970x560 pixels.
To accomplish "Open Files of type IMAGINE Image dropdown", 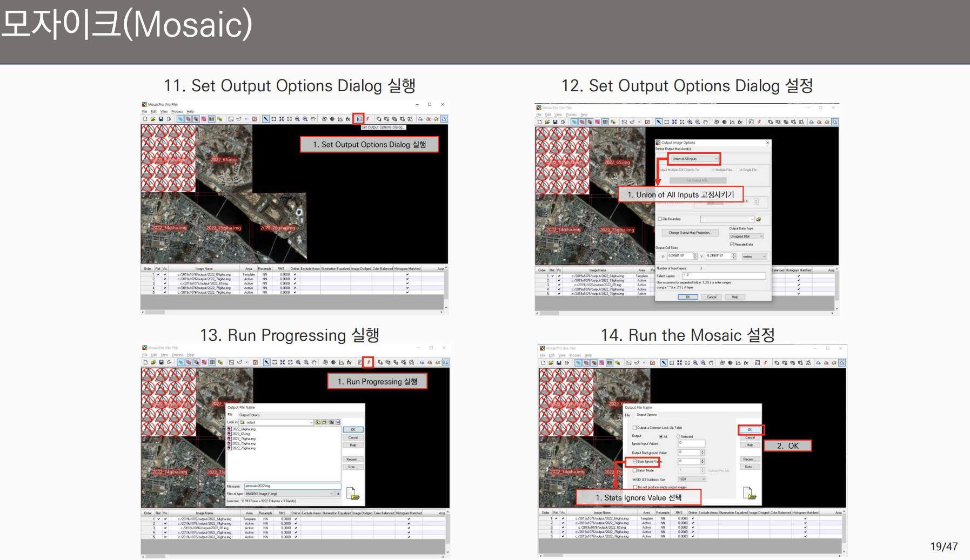I will coord(290,494).
